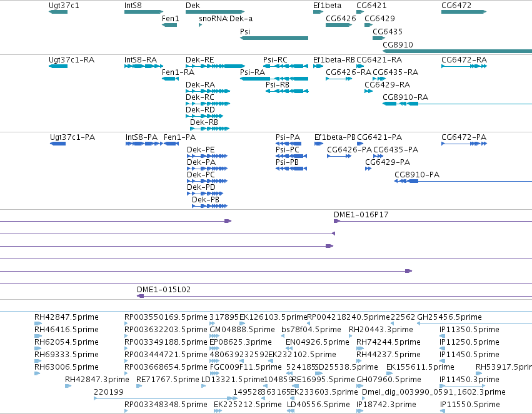Image resolution: width=532 pixels, height=414 pixels.
Task: Select the IntS8-PA protein
Action: coord(144,144)
